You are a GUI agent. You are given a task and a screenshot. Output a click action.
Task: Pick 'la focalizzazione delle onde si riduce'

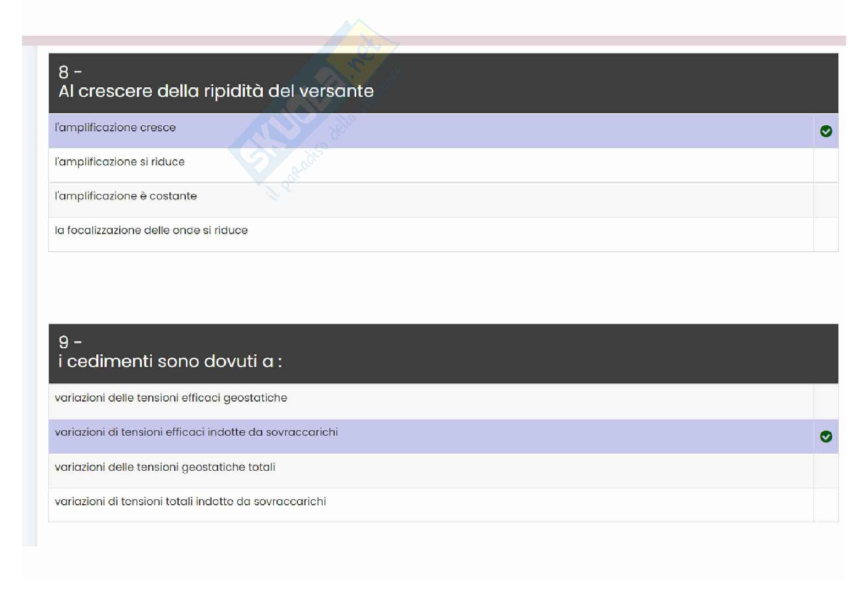coord(151,231)
